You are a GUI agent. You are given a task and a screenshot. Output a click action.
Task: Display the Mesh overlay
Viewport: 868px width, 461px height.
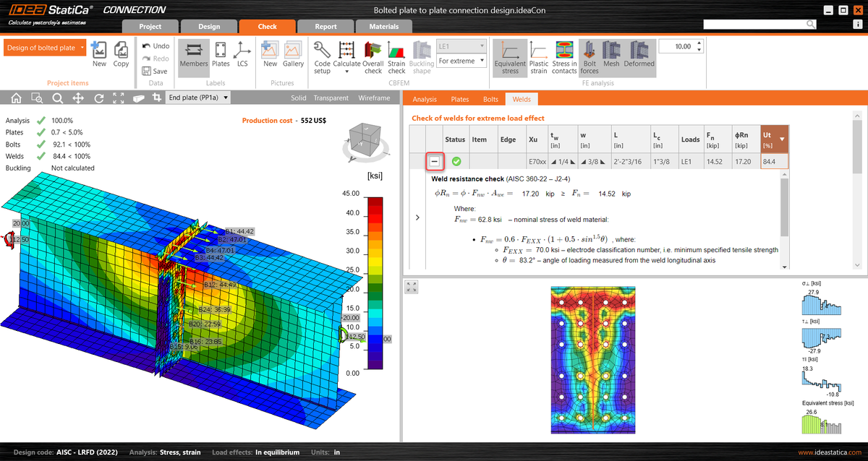612,58
